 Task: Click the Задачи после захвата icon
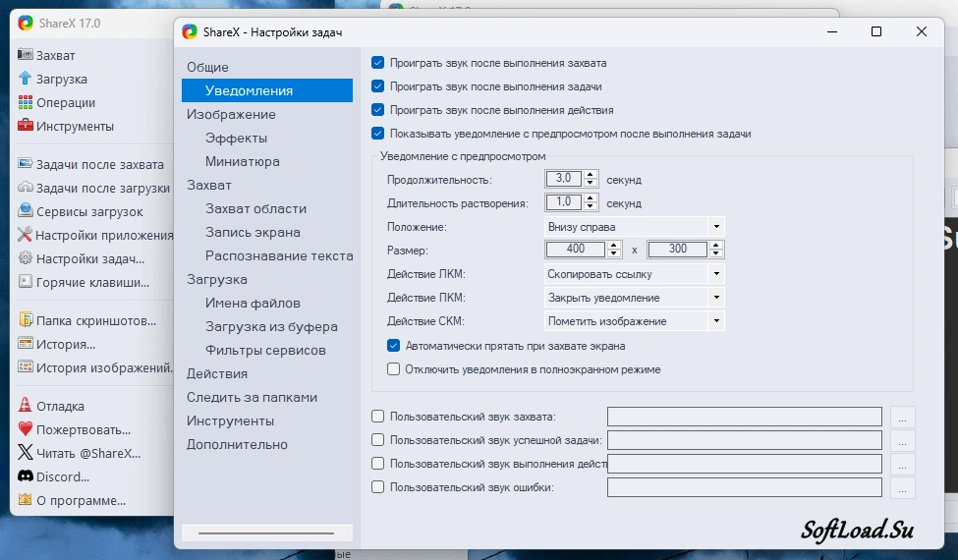point(25,164)
